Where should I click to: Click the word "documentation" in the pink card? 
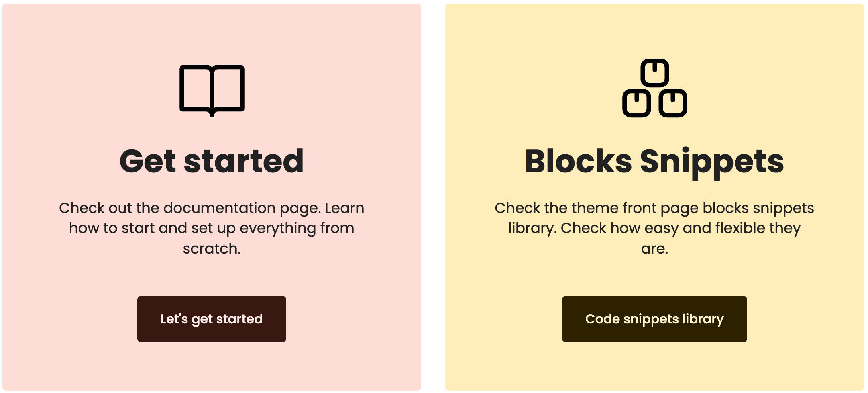220,208
